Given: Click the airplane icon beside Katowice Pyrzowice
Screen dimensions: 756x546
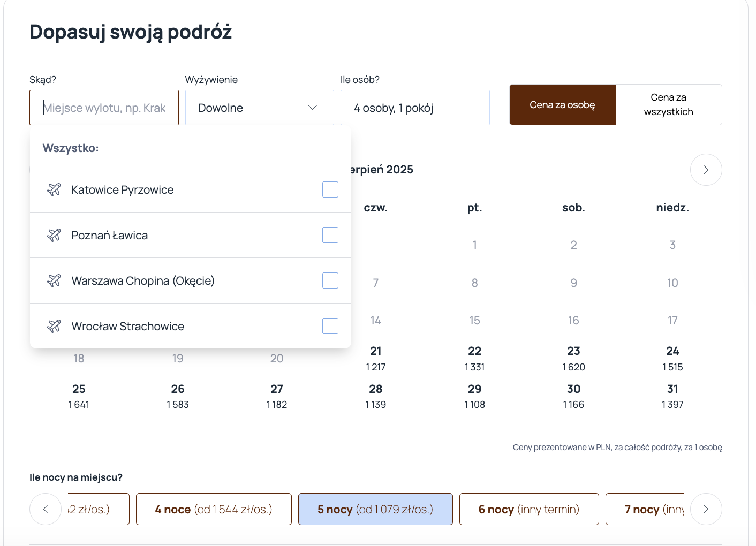Looking at the screenshot, I should pyautogui.click(x=54, y=189).
